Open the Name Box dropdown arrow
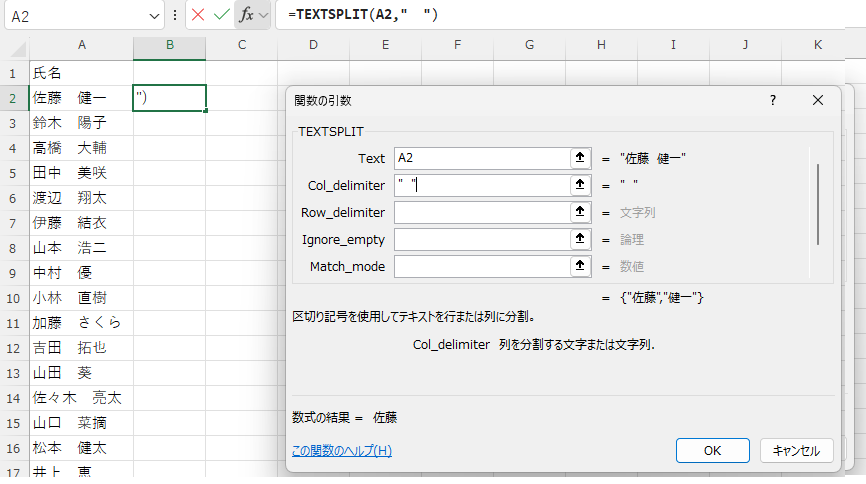 coord(154,16)
